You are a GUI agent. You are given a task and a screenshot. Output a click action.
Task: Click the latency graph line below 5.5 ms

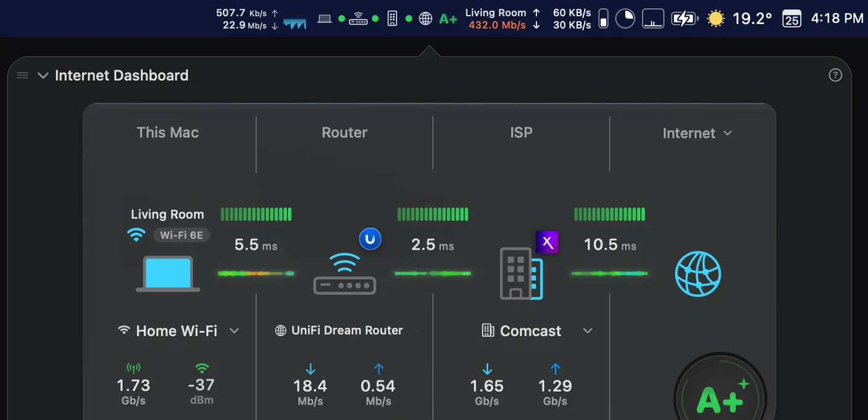click(256, 273)
